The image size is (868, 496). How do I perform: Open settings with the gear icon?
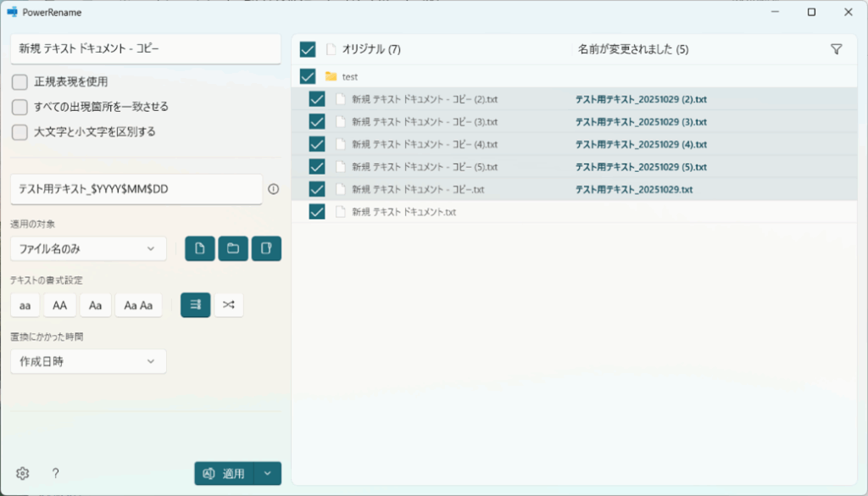coord(23,473)
